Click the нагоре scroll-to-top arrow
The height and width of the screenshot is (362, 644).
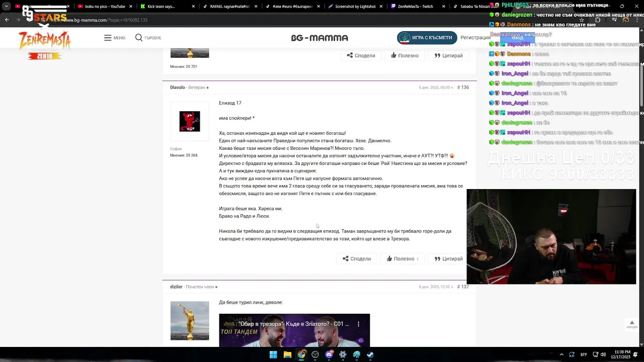click(632, 324)
